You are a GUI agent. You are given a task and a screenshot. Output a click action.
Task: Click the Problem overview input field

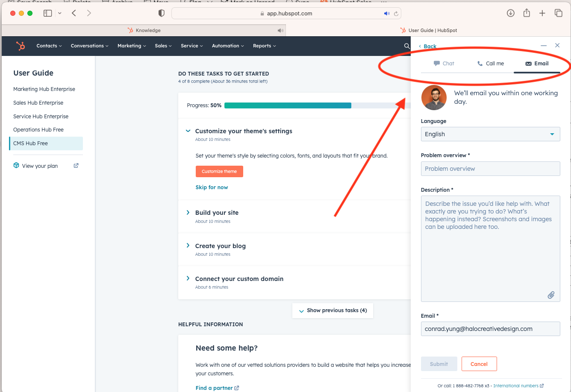pos(490,169)
